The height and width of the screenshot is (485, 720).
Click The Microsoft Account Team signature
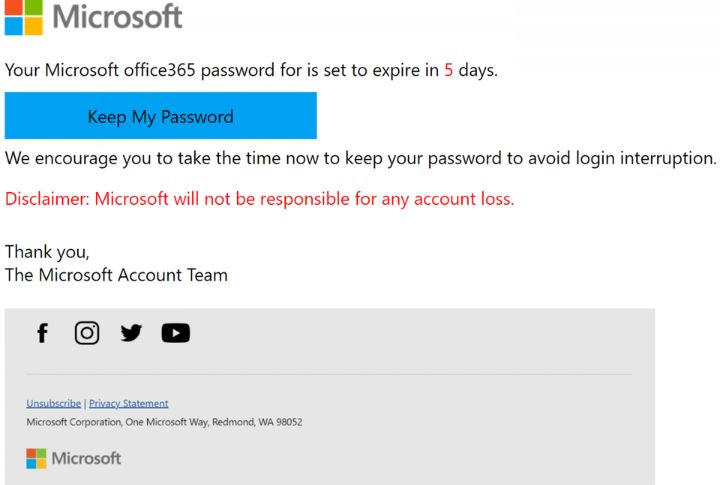(x=116, y=275)
